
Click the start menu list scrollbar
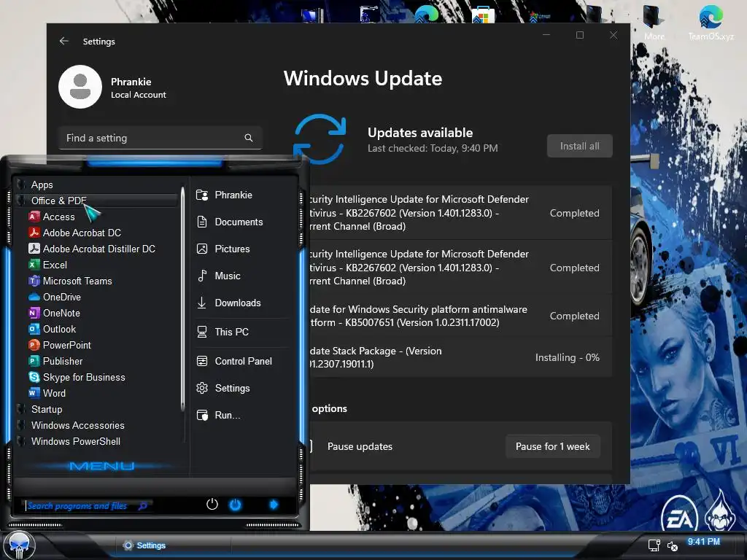tap(182, 299)
